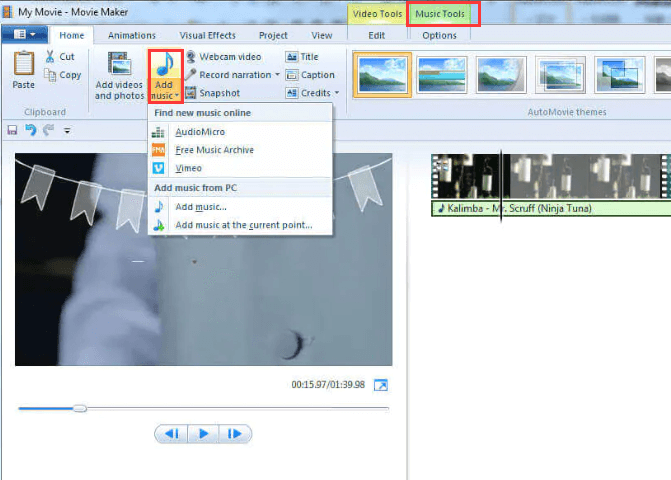Image resolution: width=671 pixels, height=480 pixels.
Task: Open Free Music Archive entry
Action: (x=240, y=150)
